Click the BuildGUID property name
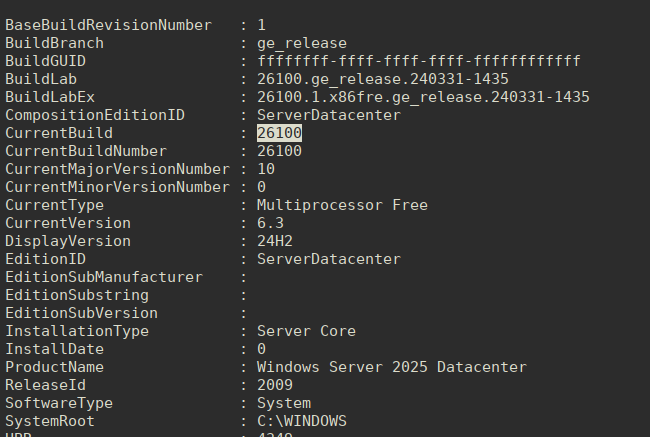Image resolution: width=650 pixels, height=437 pixels. [45, 61]
